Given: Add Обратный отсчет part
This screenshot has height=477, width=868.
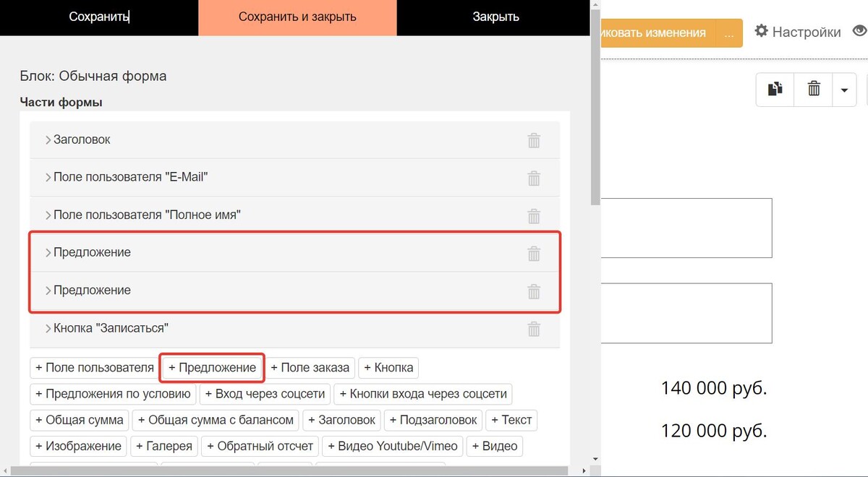Looking at the screenshot, I should pos(260,446).
